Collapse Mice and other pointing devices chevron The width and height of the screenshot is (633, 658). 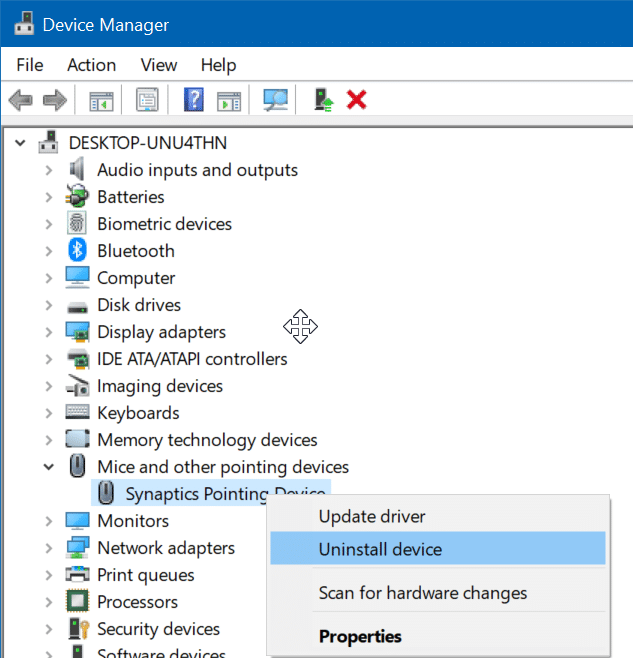point(49,467)
